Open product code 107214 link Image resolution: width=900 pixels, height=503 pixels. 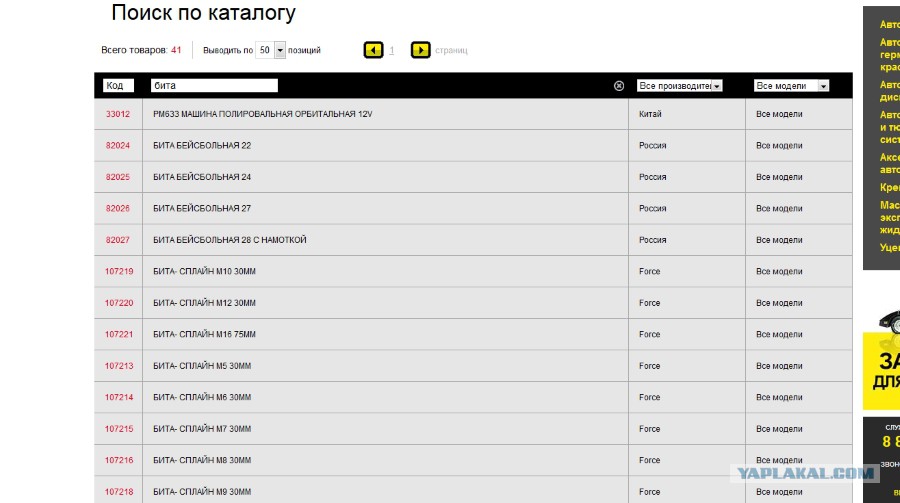pos(119,397)
